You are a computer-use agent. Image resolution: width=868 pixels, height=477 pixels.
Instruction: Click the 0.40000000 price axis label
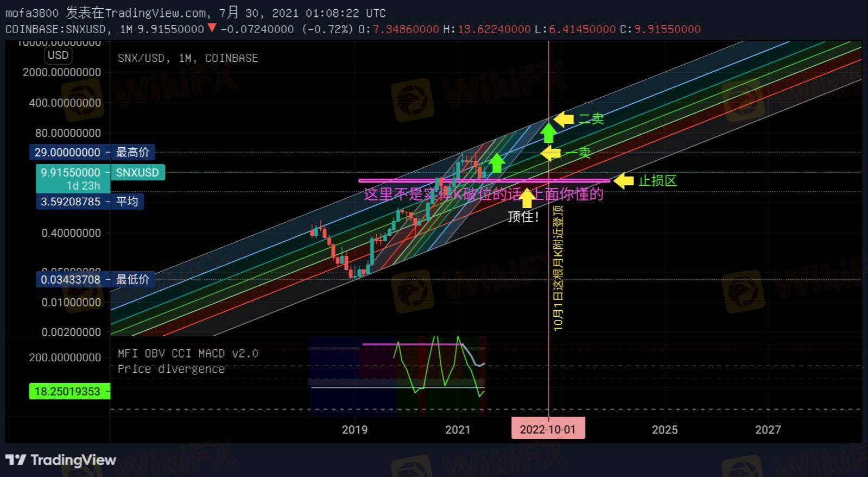(x=71, y=233)
